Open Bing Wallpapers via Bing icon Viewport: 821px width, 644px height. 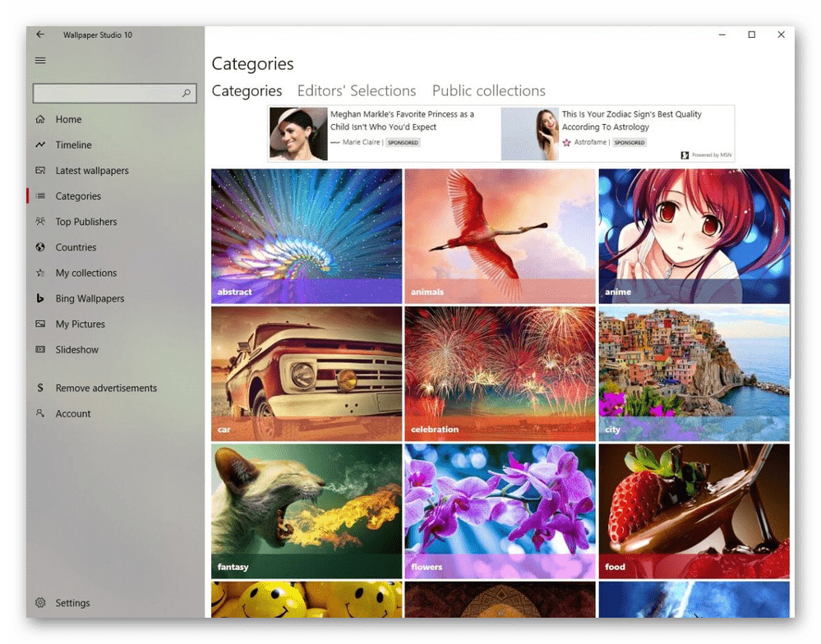(40, 299)
